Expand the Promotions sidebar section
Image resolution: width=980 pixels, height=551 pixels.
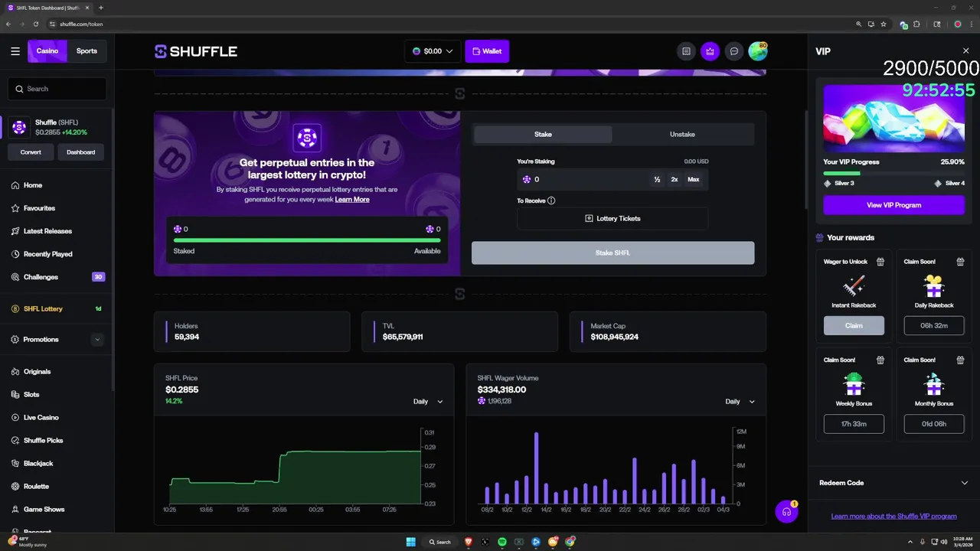coord(96,340)
